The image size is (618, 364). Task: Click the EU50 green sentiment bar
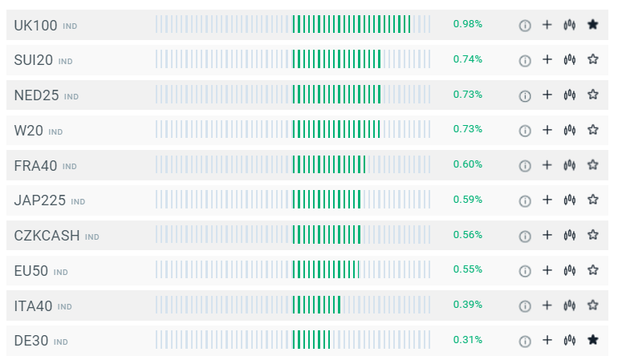[326, 270]
